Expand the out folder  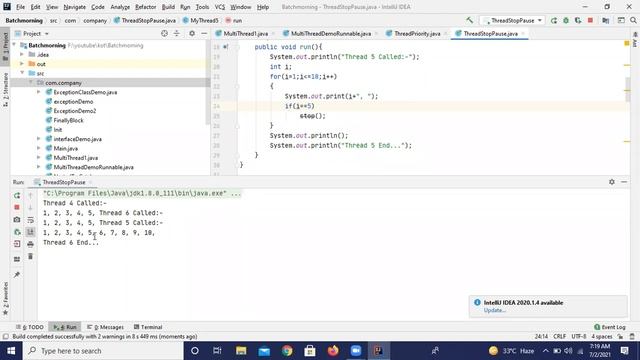pos(22,64)
